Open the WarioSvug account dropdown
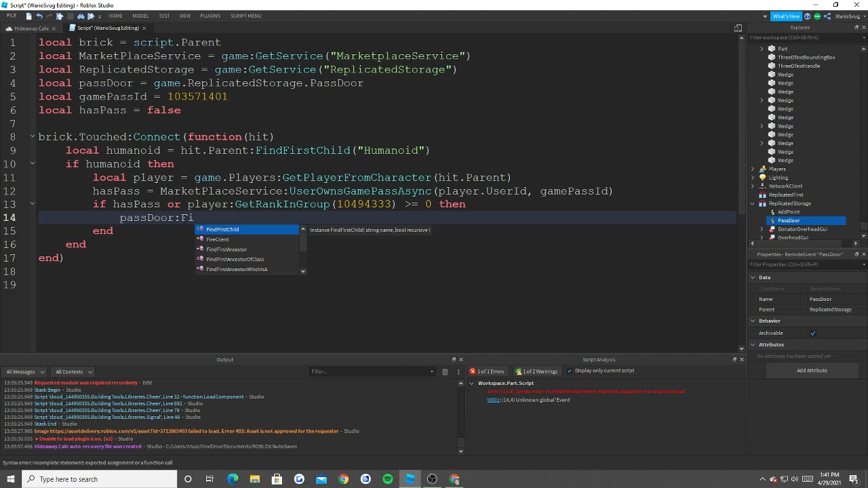The height and width of the screenshot is (488, 868). [x=851, y=16]
